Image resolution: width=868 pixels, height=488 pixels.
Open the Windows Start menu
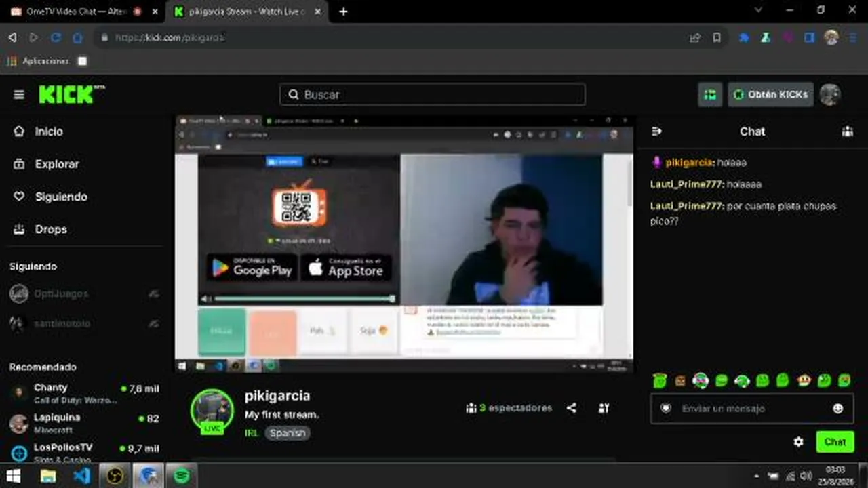coord(14,476)
